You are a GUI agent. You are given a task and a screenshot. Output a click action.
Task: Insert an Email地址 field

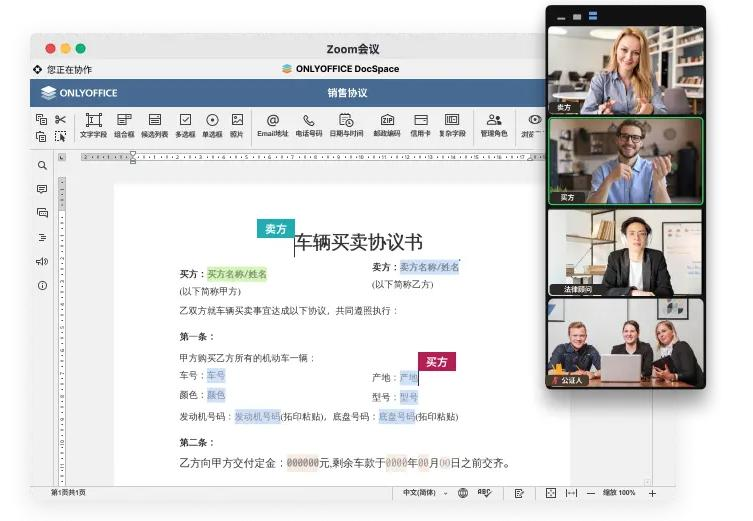click(x=273, y=125)
